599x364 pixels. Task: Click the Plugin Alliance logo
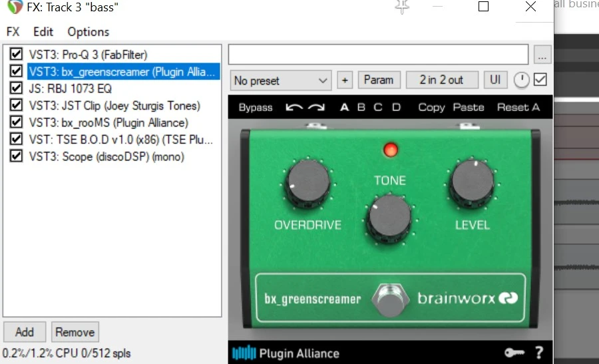point(286,353)
